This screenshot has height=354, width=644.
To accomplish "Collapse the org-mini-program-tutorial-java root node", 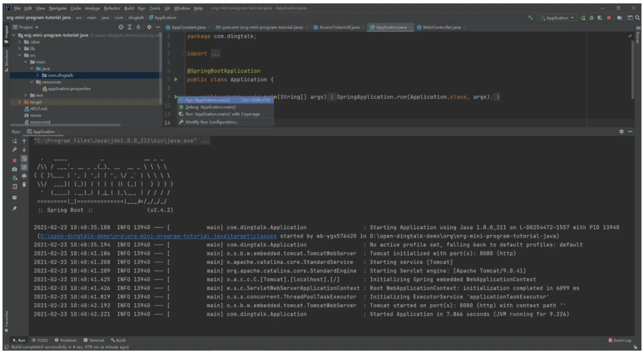I will tap(14, 35).
